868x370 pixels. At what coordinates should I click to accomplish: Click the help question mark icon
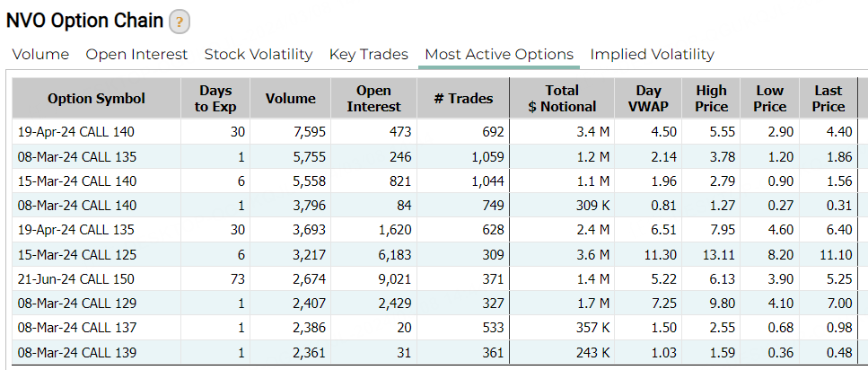pos(180,22)
